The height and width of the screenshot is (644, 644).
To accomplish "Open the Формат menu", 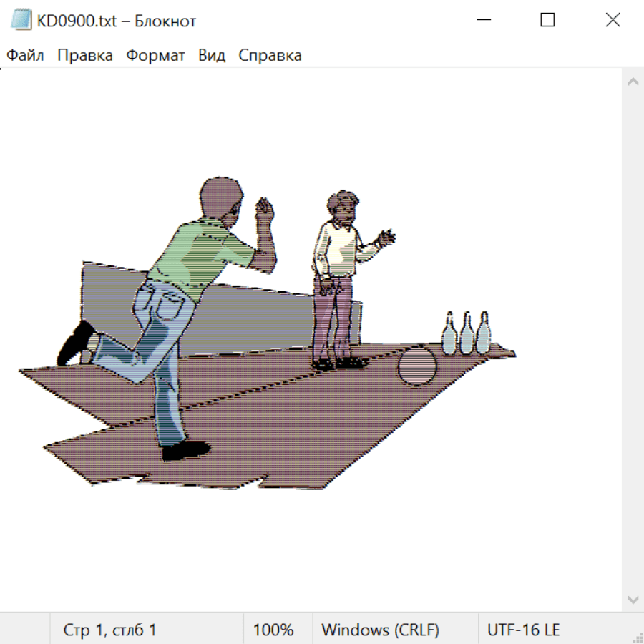I will click(155, 56).
